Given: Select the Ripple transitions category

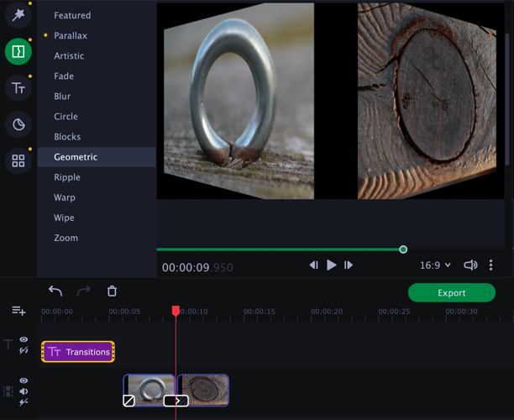Looking at the screenshot, I should (x=67, y=177).
